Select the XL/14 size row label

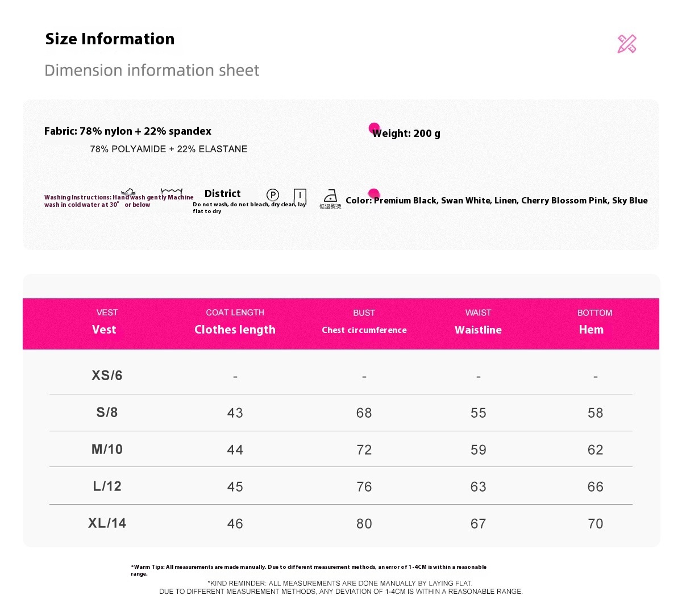tap(107, 523)
